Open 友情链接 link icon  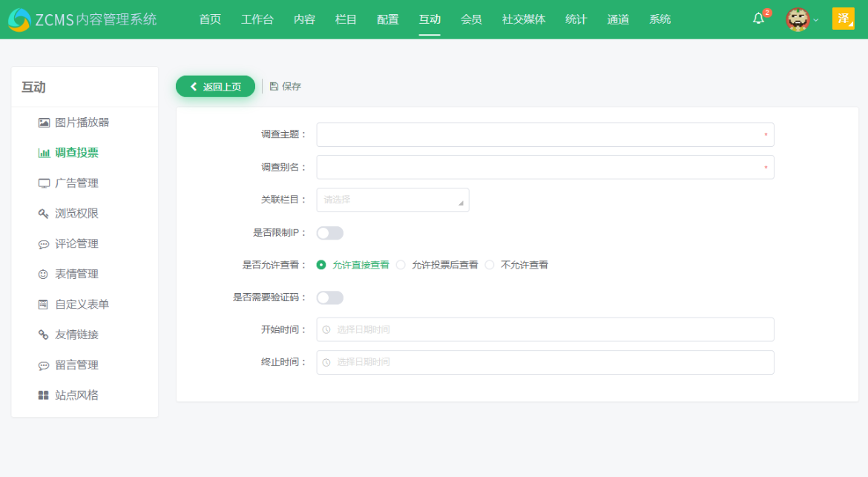click(x=43, y=335)
